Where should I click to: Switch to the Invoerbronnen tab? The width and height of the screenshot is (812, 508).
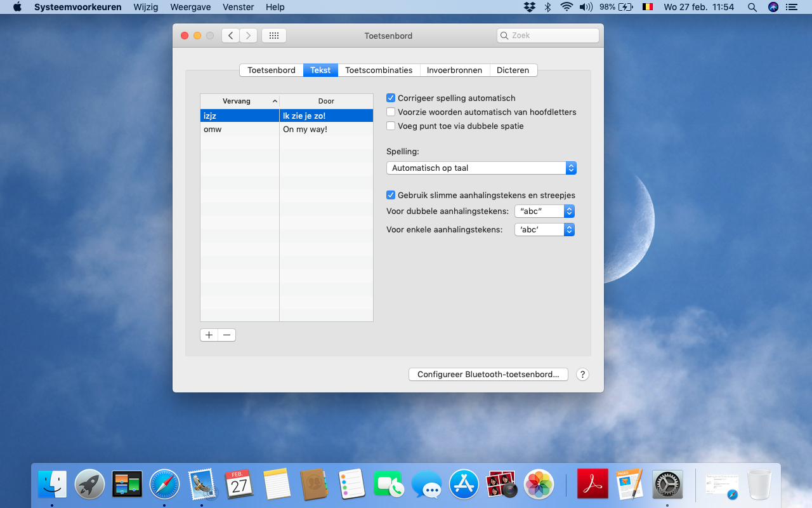point(454,70)
